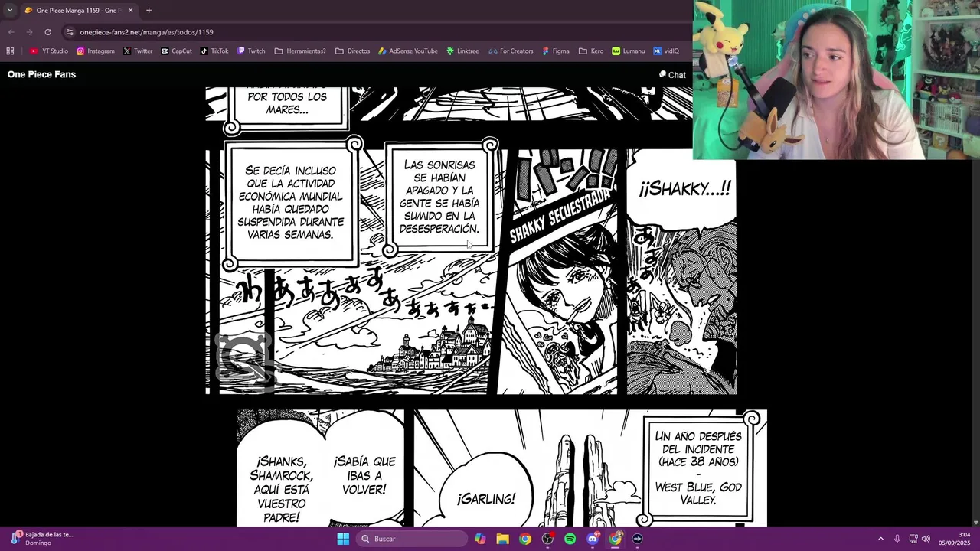Expand Directos bookmark folder

click(352, 51)
